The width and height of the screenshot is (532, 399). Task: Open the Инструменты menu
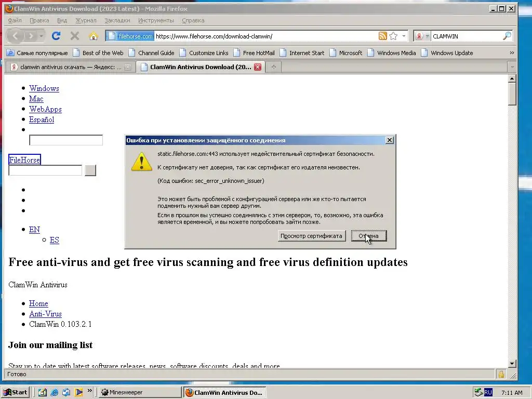coord(156,20)
